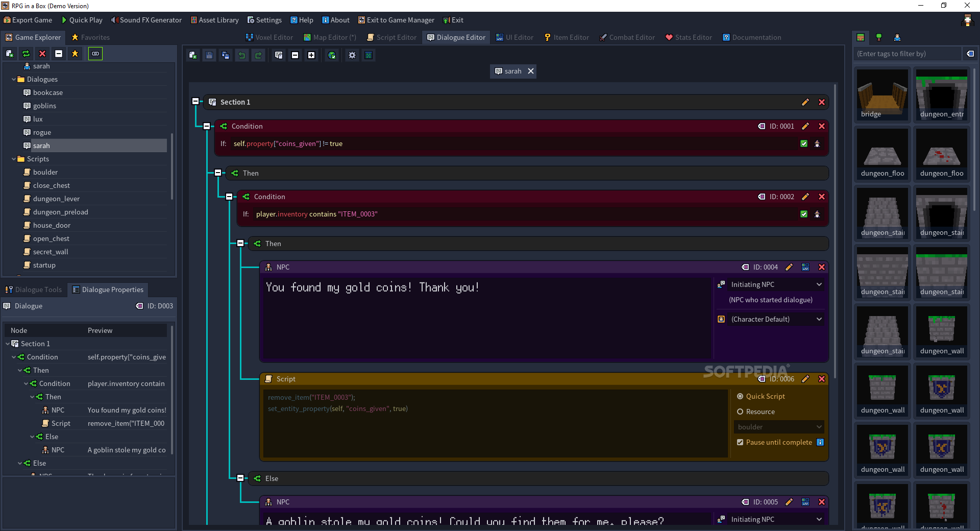Open the Script Editor tab
This screenshot has width=980, height=531.
tap(391, 37)
